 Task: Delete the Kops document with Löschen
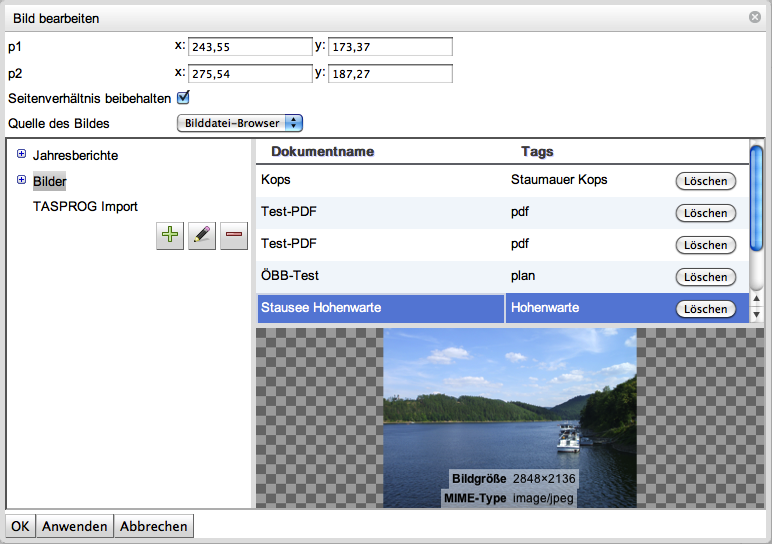[706, 181]
